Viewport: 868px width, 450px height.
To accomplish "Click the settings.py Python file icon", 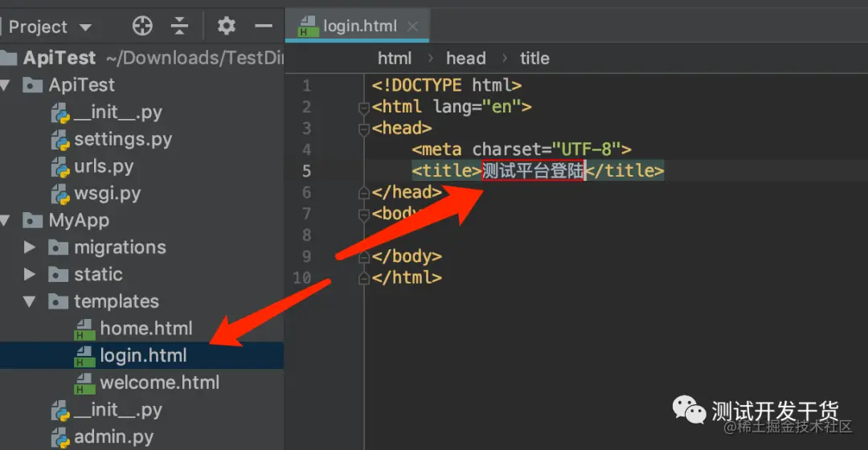I will coord(60,140).
